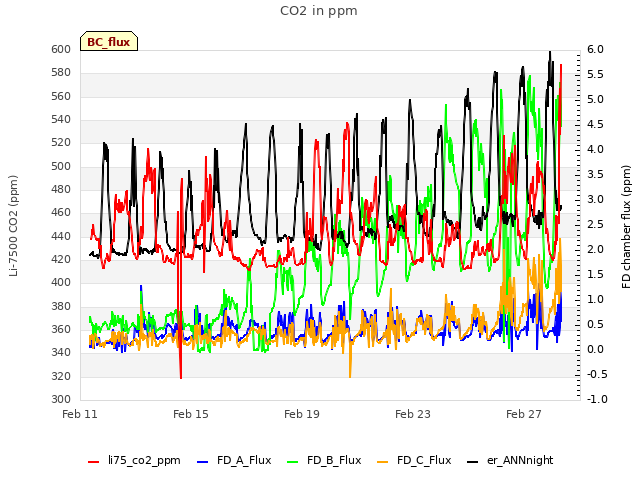
Task: Click the 'Feb 11' x-axis tick label
Action: (x=80, y=414)
